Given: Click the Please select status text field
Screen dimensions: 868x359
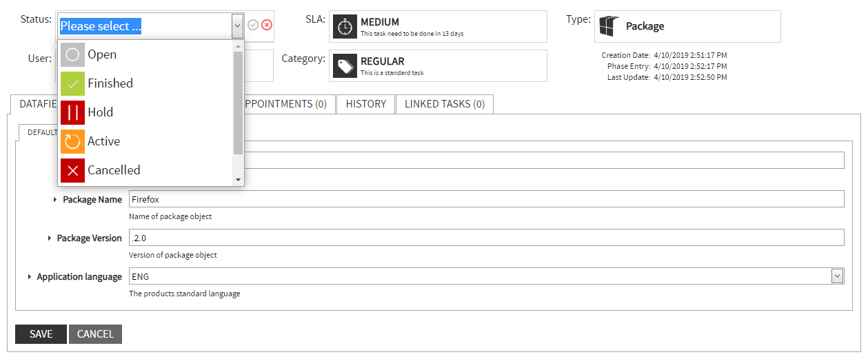Looking at the screenshot, I should coord(145,26).
